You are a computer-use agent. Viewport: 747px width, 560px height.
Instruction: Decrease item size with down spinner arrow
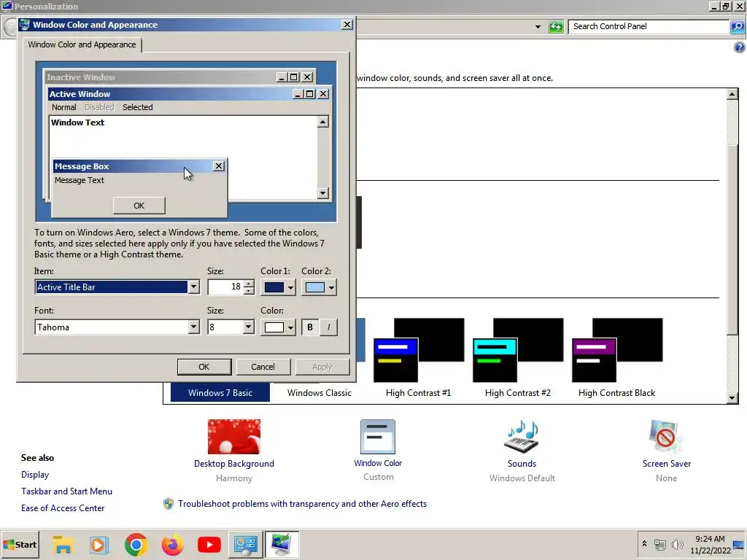click(249, 290)
